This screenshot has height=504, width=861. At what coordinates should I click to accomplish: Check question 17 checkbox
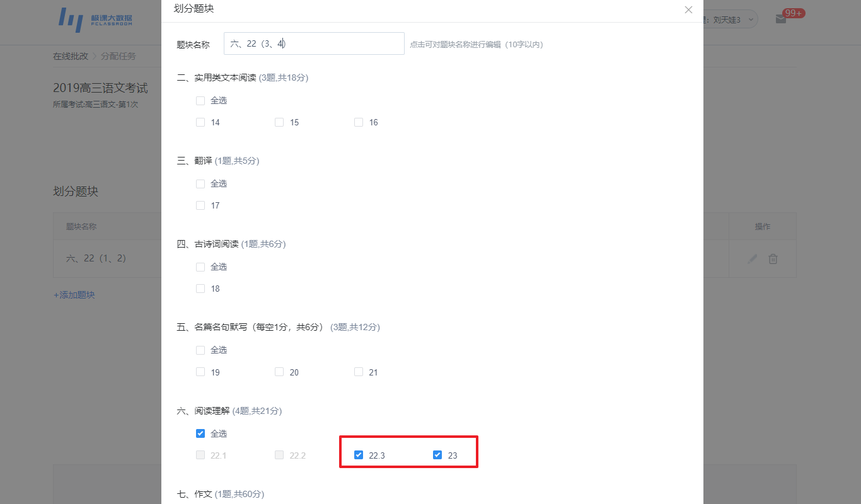[x=200, y=205]
